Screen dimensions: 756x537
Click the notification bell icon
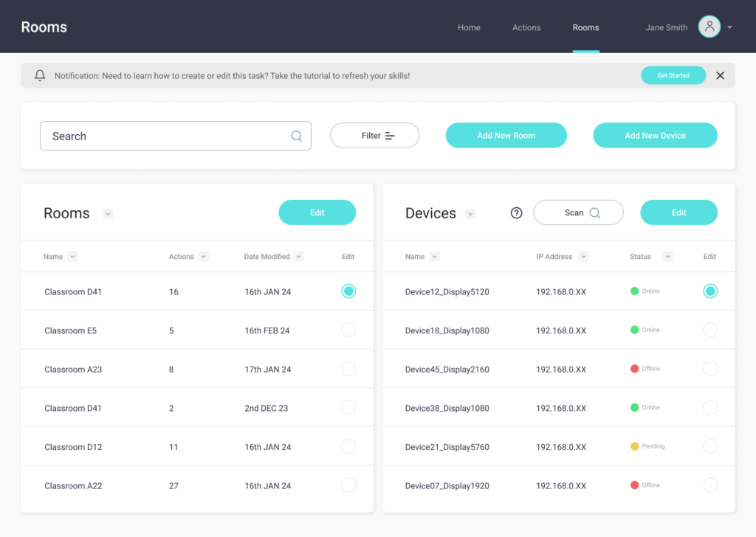[x=40, y=75]
